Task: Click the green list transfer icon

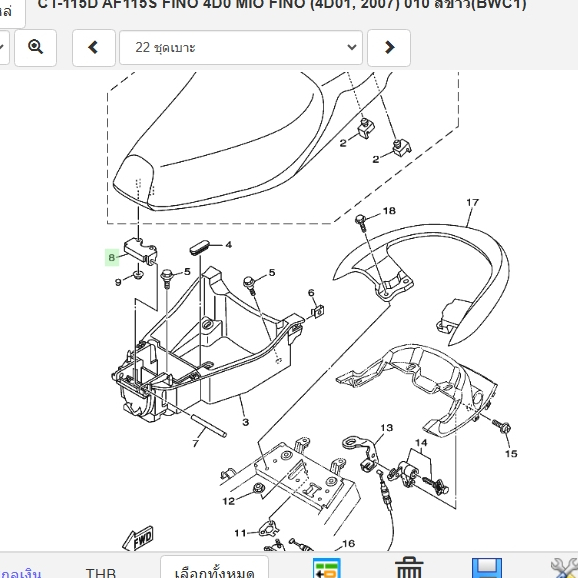Action: click(327, 568)
